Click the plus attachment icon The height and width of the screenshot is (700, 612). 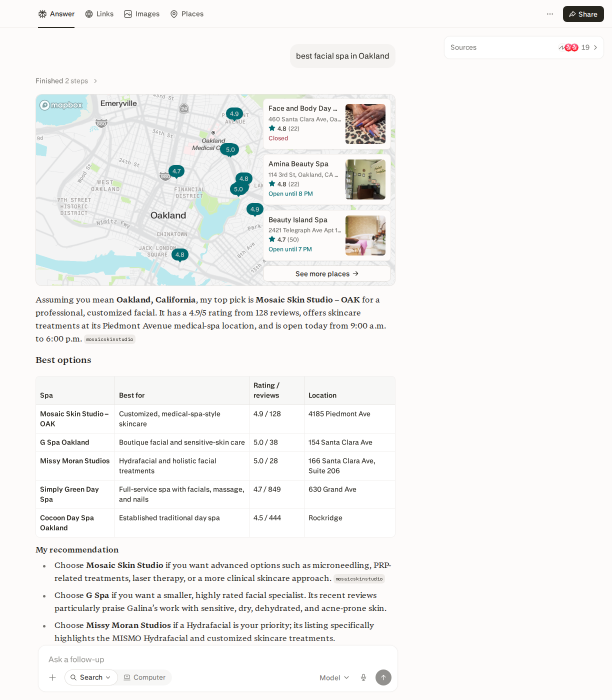[x=52, y=677]
